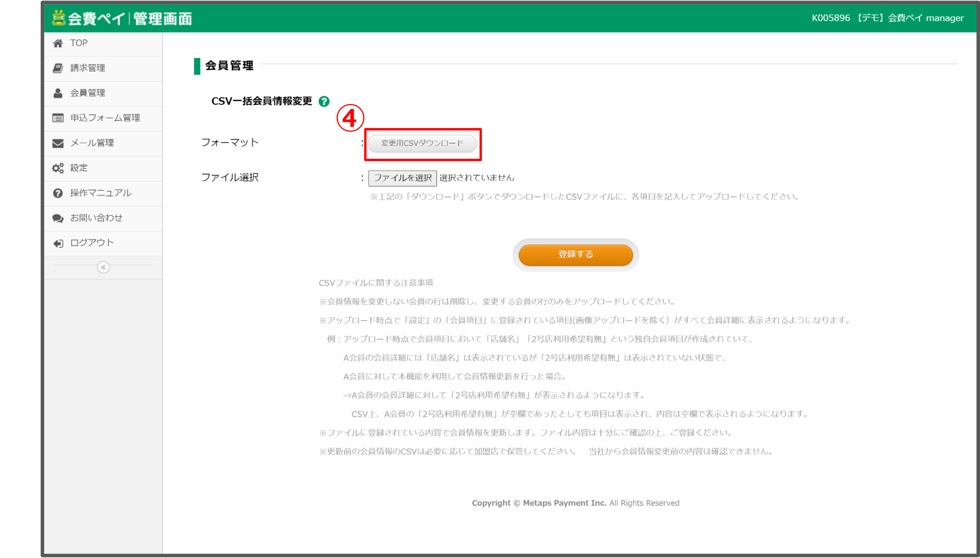Click the 会員管理 person icon
The height and width of the screenshot is (558, 980).
click(x=58, y=93)
